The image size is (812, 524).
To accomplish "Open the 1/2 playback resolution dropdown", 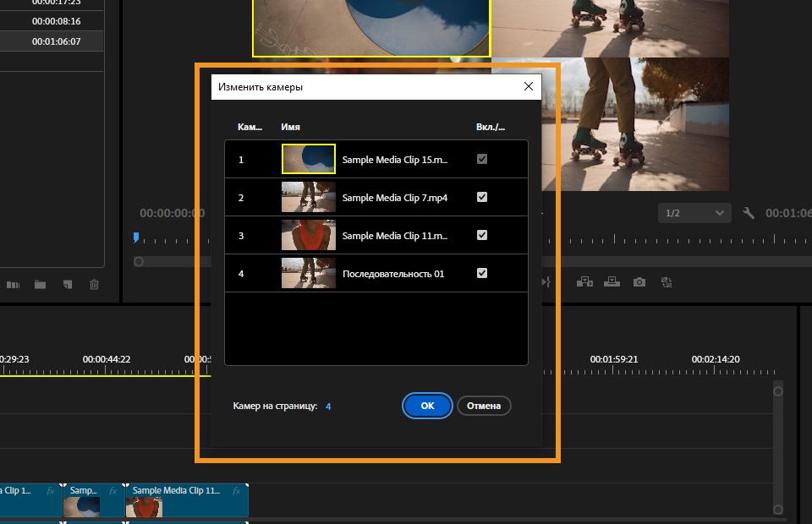I will (x=694, y=213).
